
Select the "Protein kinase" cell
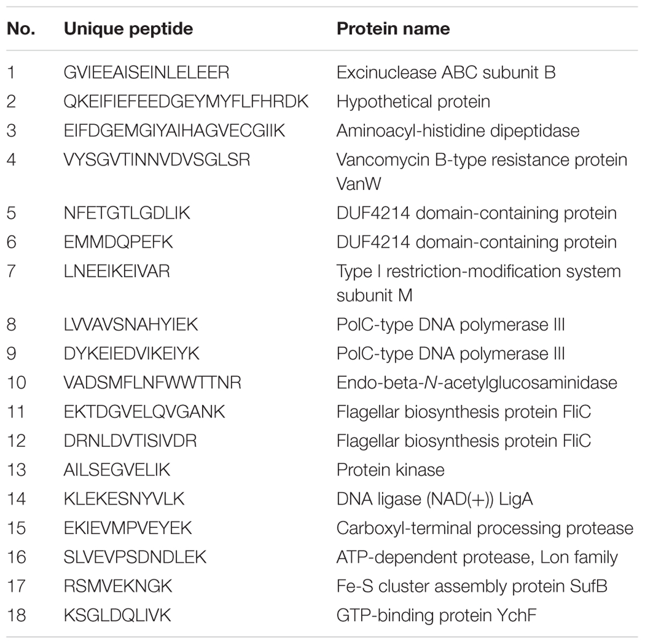point(390,470)
